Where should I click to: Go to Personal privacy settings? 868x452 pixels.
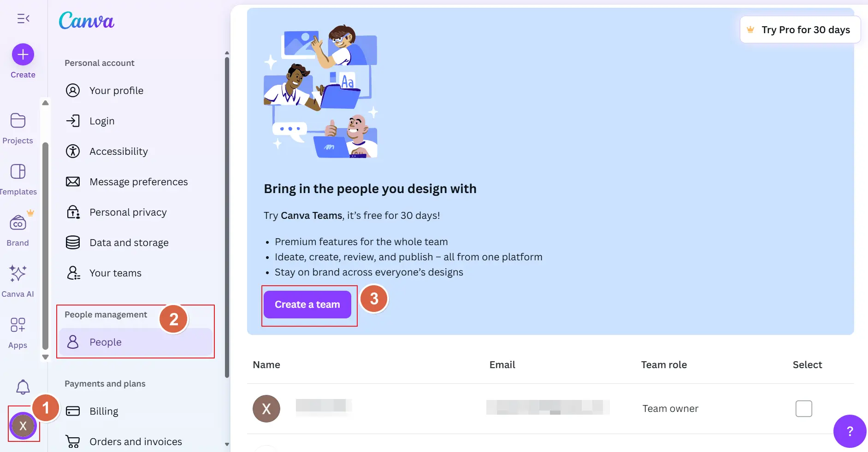(128, 212)
